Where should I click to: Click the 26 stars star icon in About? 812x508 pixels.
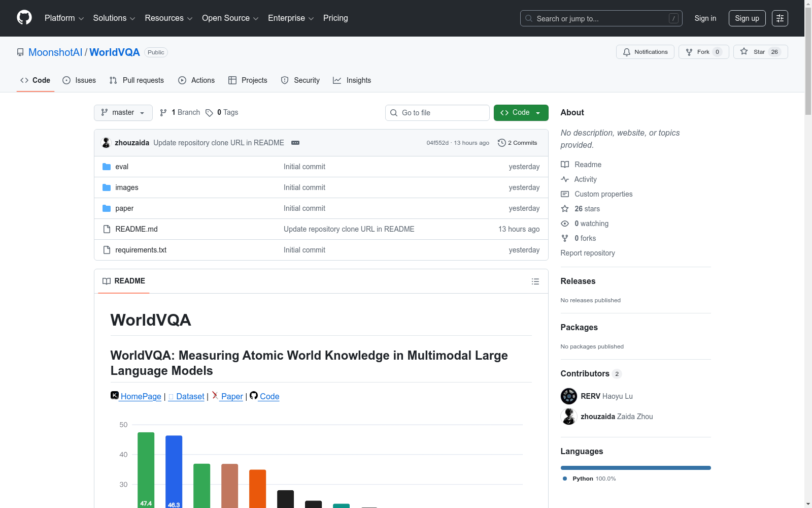pos(565,209)
